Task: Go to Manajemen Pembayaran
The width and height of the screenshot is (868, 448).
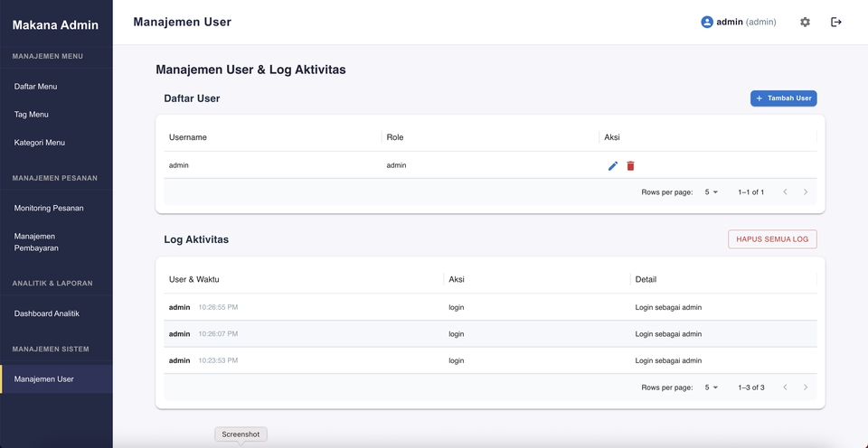Action: click(x=36, y=242)
